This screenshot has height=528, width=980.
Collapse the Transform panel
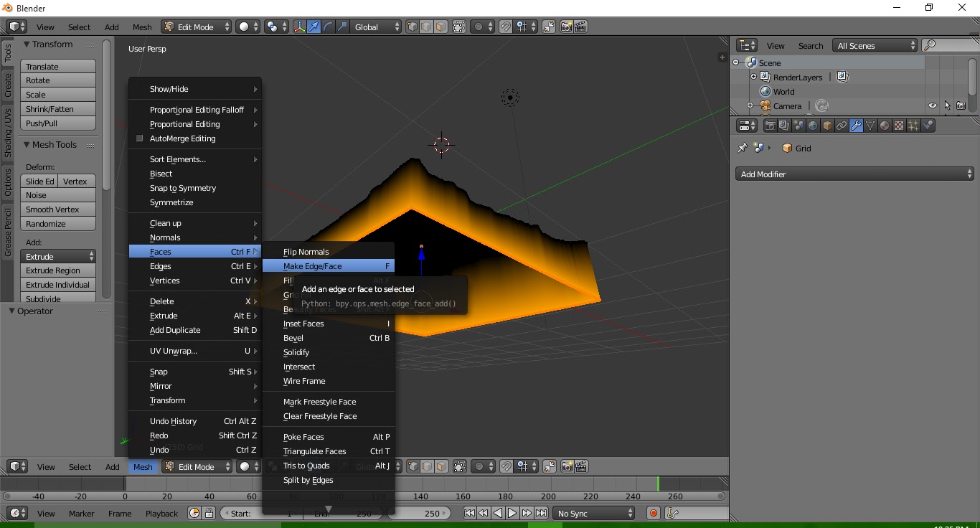click(x=27, y=44)
